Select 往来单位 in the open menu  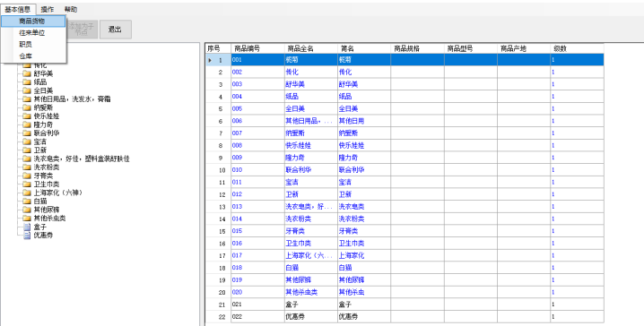tap(33, 33)
